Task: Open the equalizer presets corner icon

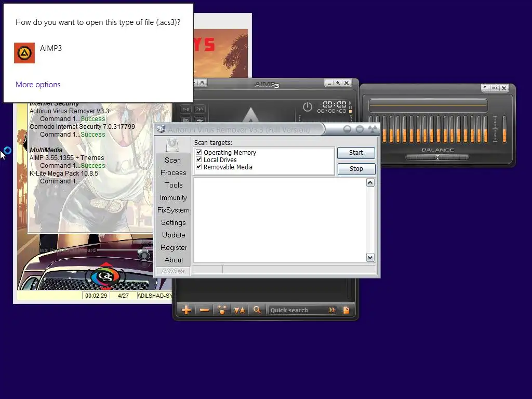Action: 486,88
